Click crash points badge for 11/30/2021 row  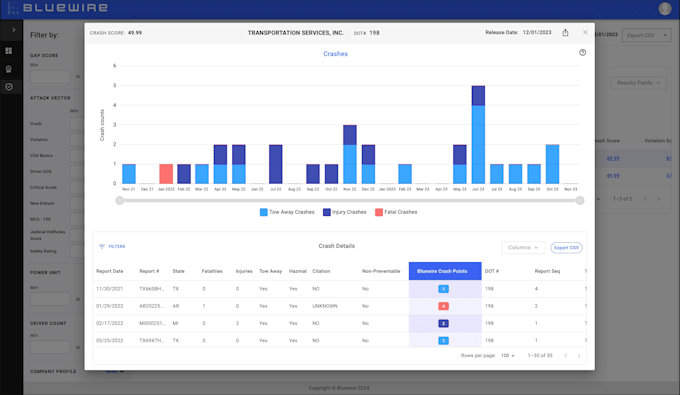click(x=443, y=289)
